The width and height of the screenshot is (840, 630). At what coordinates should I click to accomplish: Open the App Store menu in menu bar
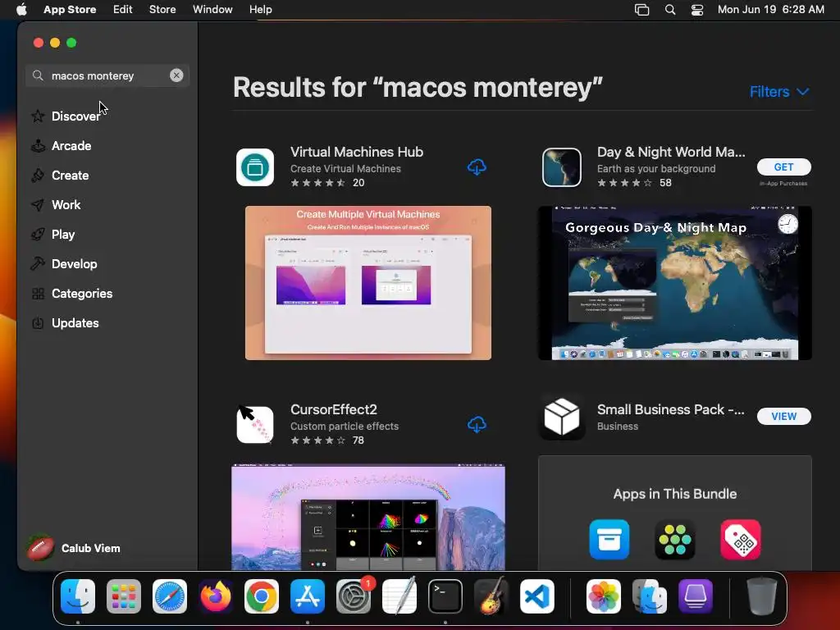click(70, 10)
